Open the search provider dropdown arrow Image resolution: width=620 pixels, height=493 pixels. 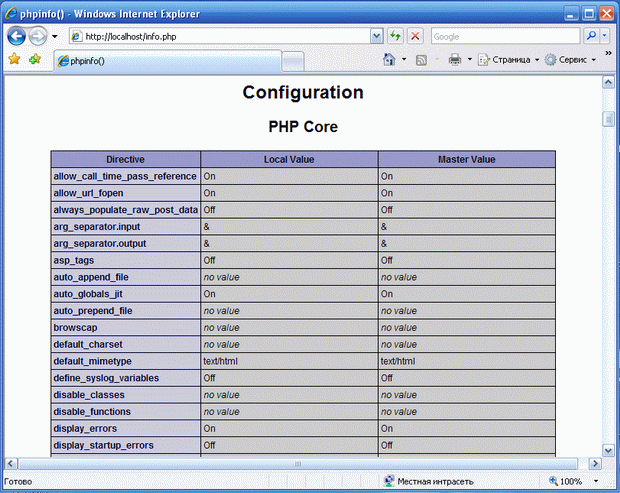[x=606, y=36]
